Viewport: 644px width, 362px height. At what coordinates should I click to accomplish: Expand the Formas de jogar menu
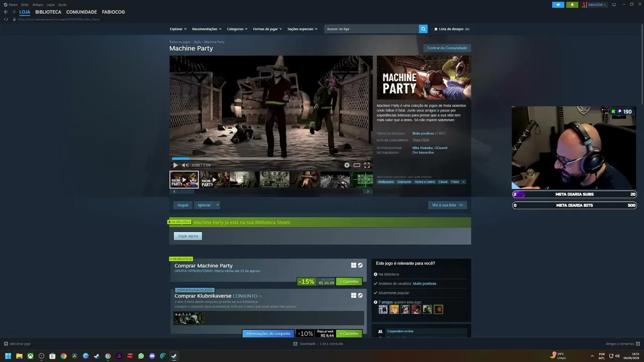[267, 29]
